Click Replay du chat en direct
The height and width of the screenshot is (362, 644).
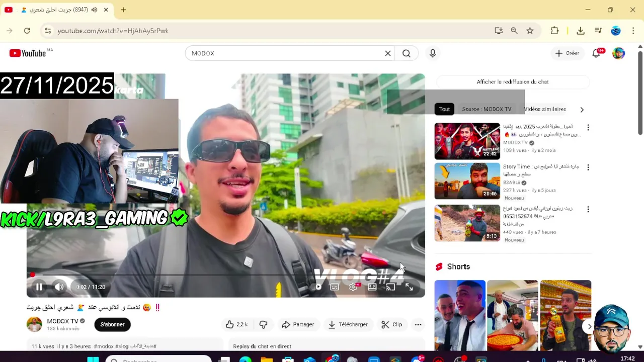[x=262, y=346]
